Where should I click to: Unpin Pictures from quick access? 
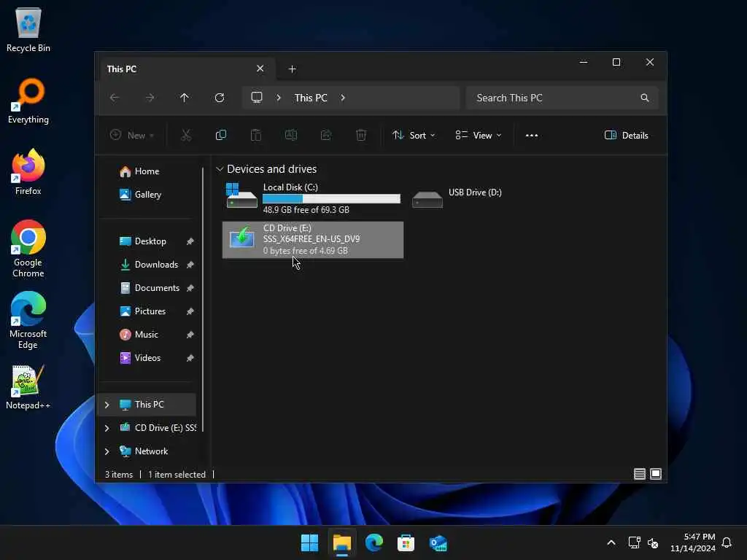190,311
